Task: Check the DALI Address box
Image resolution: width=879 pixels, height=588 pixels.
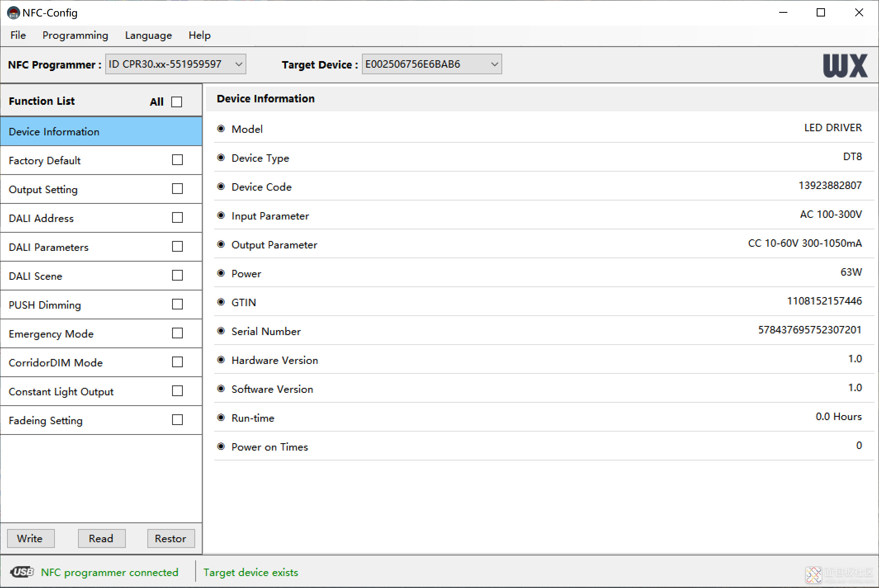Action: [x=177, y=217]
